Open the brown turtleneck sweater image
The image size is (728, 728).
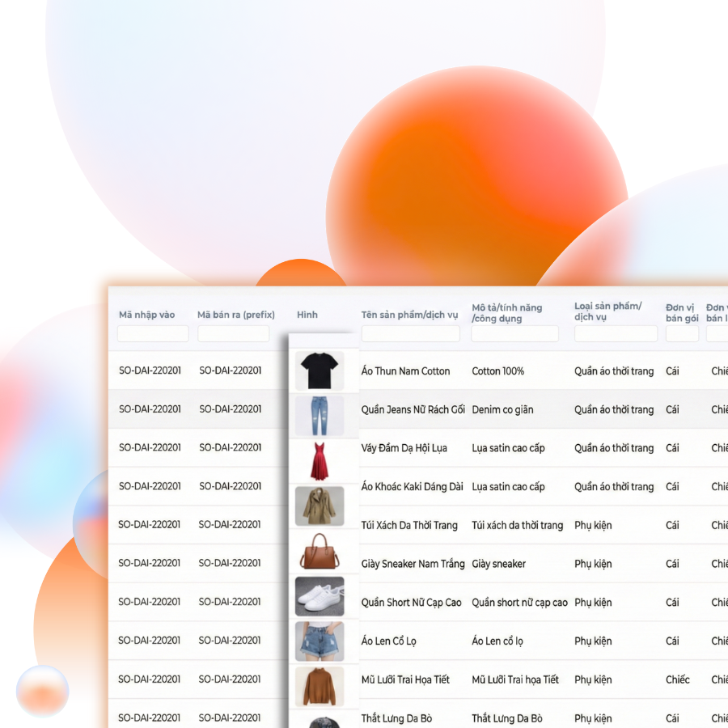(319, 686)
